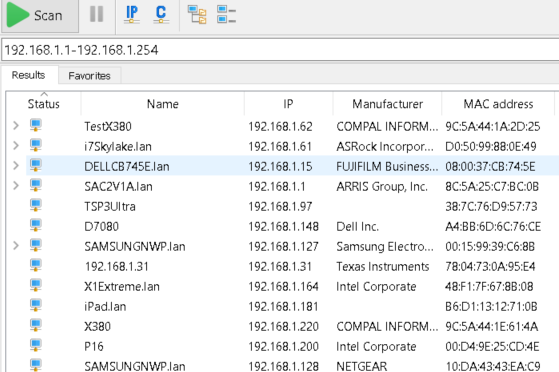Click IP address 192.168.1.164

(x=283, y=286)
